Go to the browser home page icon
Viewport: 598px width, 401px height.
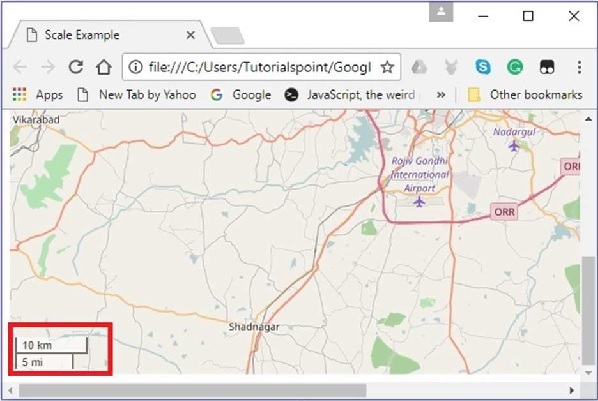pos(104,67)
